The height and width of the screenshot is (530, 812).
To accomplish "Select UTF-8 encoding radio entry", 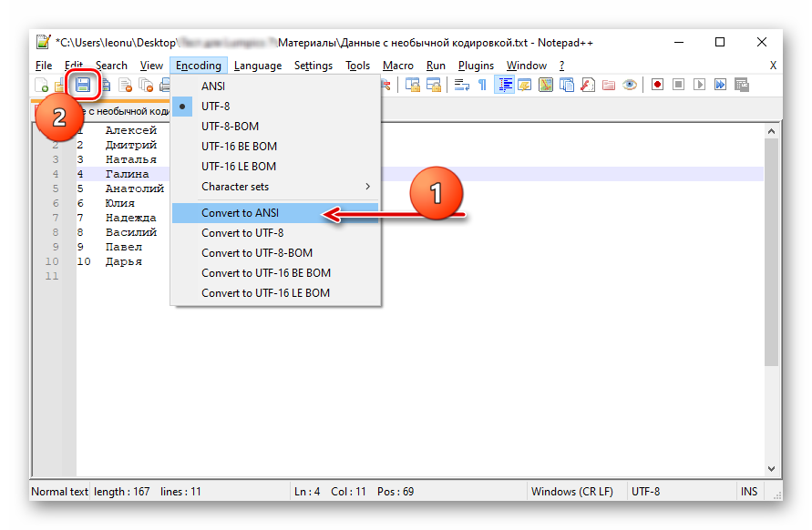I will pyautogui.click(x=276, y=107).
